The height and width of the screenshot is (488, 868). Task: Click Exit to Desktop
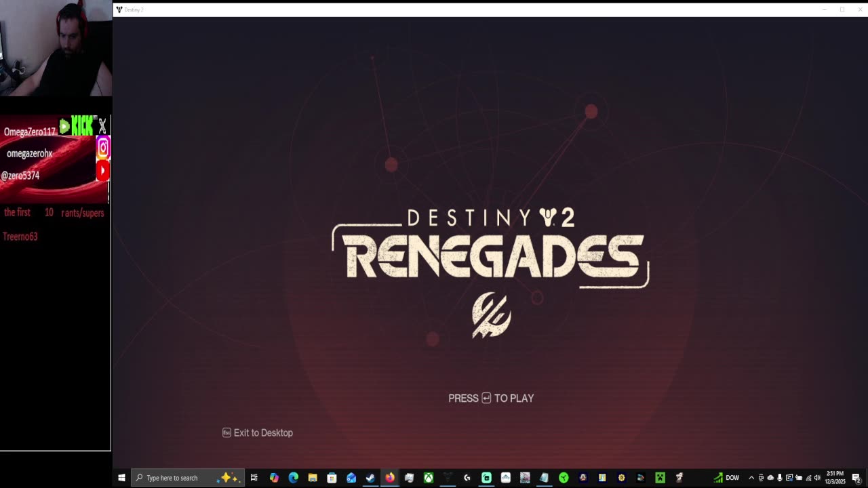coord(263,432)
